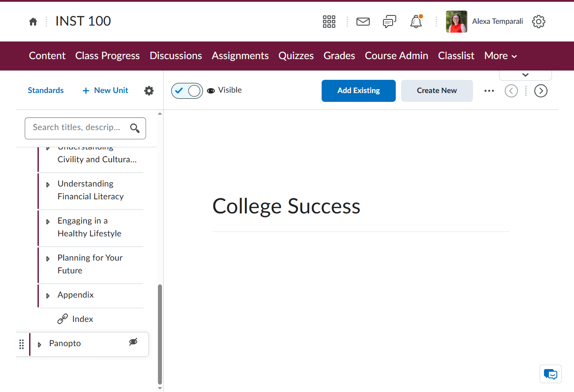
Task: Open the subscription alerts chat icon
Action: coord(390,22)
